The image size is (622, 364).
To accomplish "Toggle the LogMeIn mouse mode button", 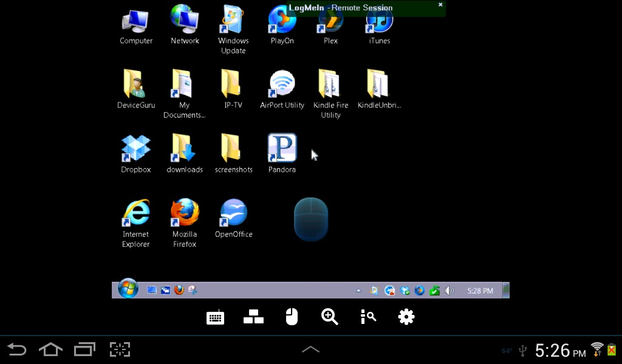I will pyautogui.click(x=292, y=317).
